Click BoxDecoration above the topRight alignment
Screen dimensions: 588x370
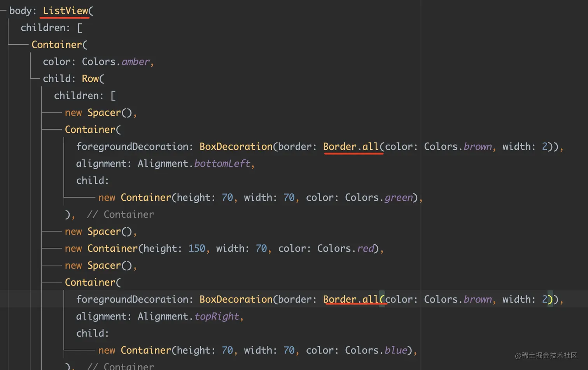coord(236,299)
